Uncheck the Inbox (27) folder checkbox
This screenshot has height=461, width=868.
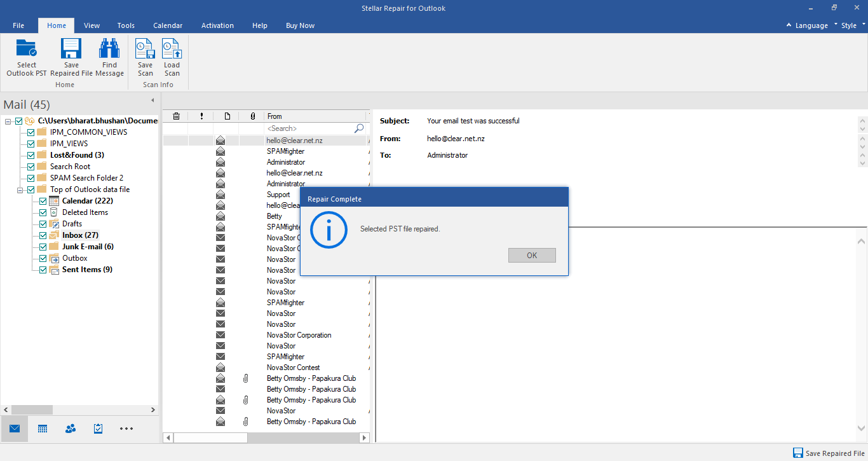(x=43, y=235)
